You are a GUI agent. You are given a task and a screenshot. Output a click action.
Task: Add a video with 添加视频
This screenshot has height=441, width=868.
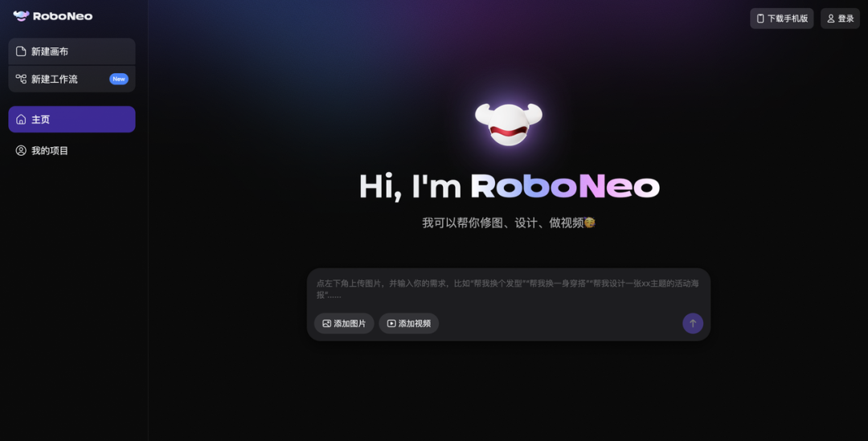[x=409, y=324]
